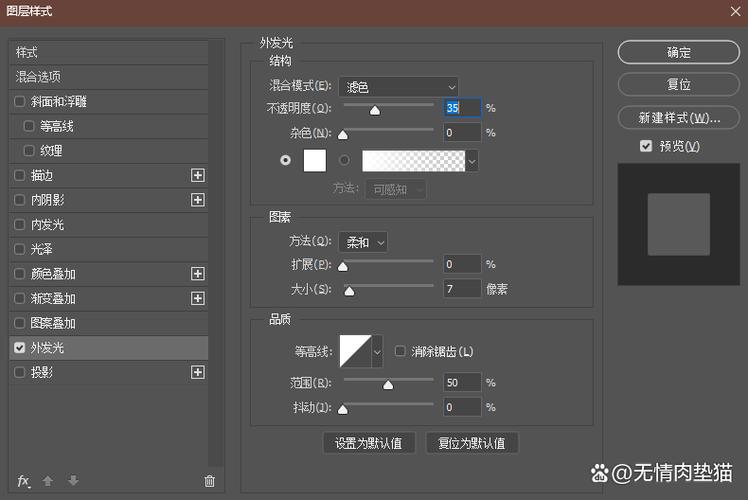This screenshot has width=748, height=500.
Task: Click the 杂色 value field
Action: click(x=462, y=133)
